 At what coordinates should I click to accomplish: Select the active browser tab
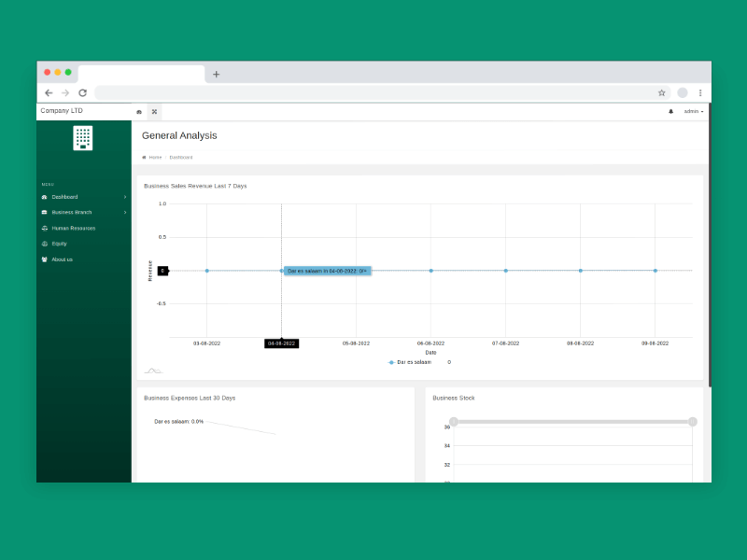click(142, 75)
